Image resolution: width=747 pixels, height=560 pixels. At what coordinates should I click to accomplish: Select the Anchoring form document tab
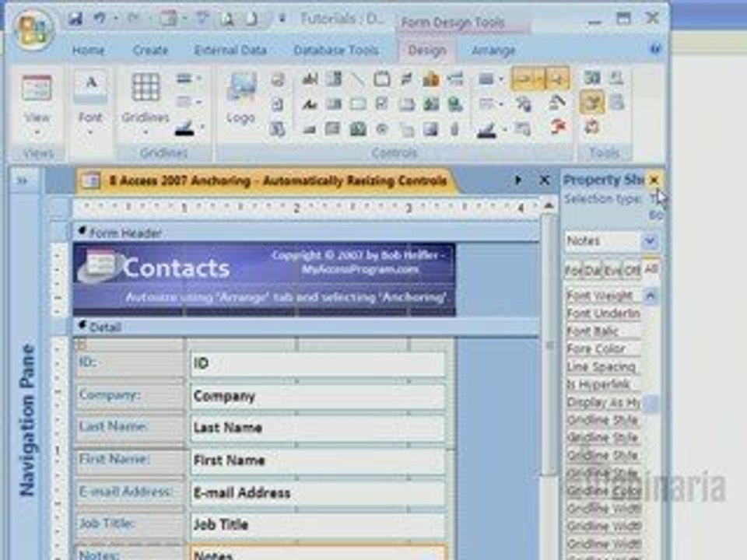(x=267, y=181)
